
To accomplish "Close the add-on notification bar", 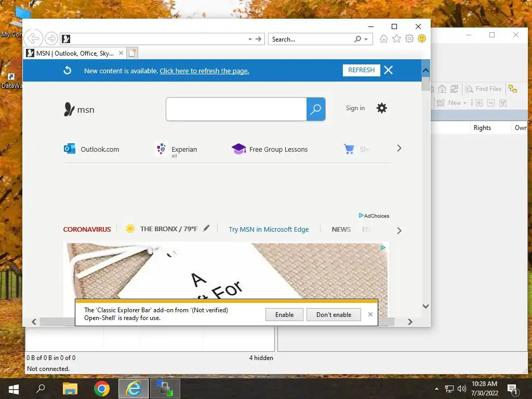I will tap(370, 314).
